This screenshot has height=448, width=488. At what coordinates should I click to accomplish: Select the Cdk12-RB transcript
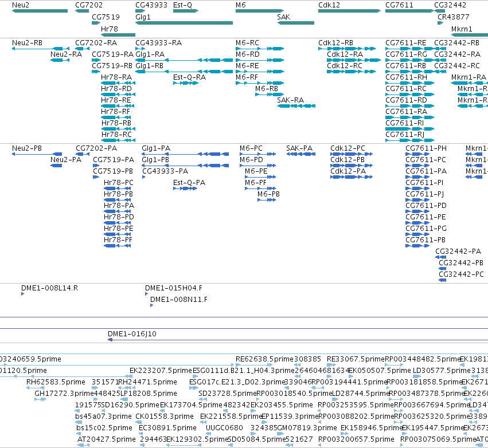347,49
